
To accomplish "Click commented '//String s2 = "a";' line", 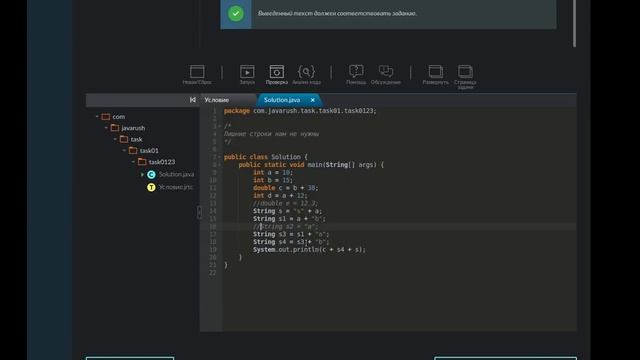I will tap(285, 227).
